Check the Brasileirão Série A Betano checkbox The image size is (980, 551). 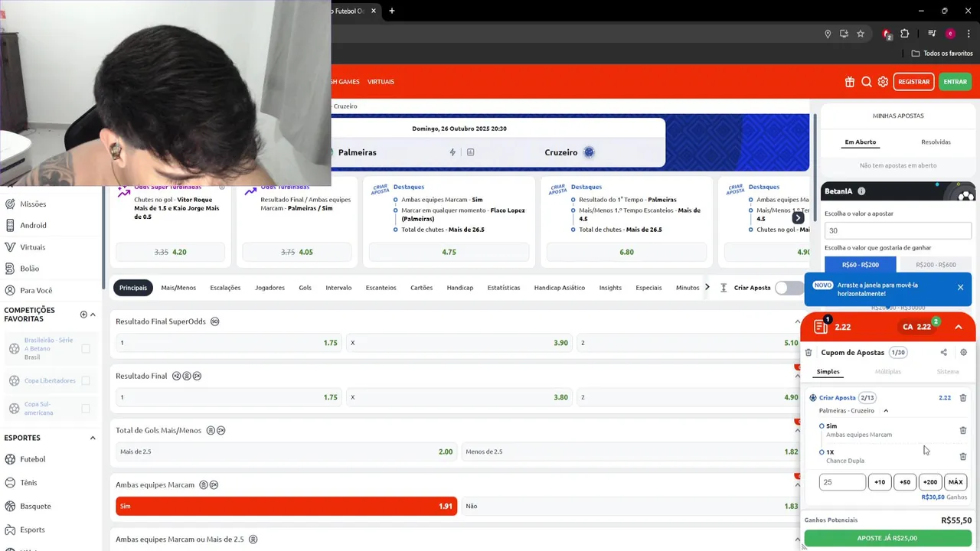pos(86,348)
